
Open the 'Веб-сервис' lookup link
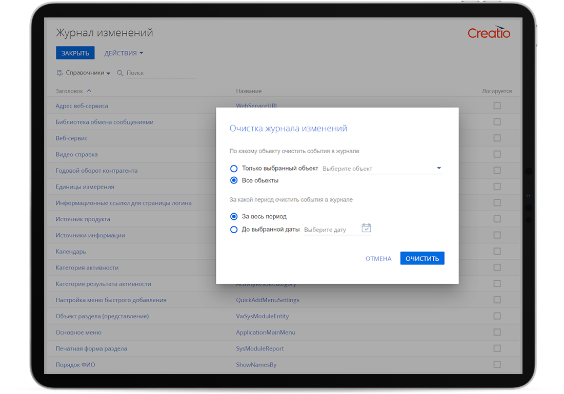coord(71,138)
